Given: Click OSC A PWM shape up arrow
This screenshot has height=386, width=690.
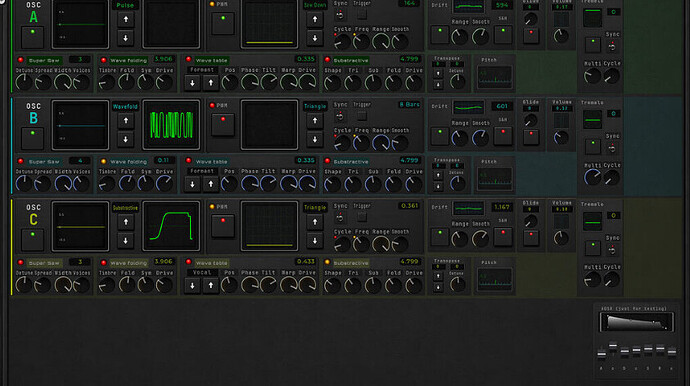Looking at the screenshot, I should click(315, 19).
